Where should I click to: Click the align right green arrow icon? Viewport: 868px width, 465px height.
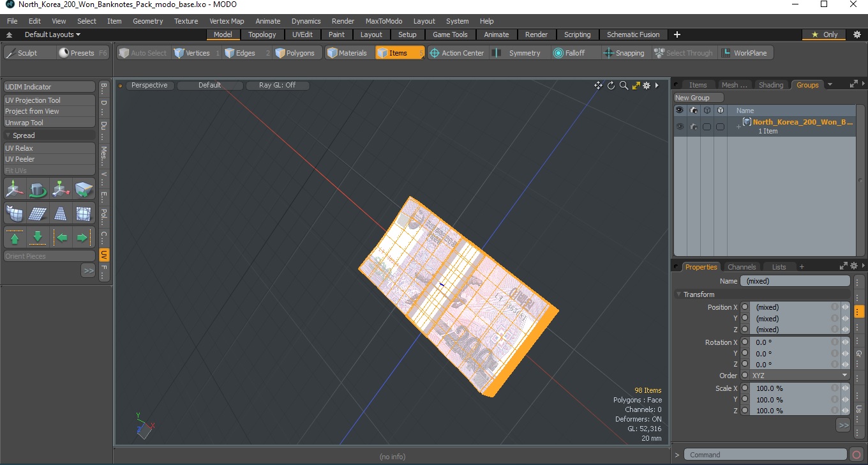pos(84,237)
